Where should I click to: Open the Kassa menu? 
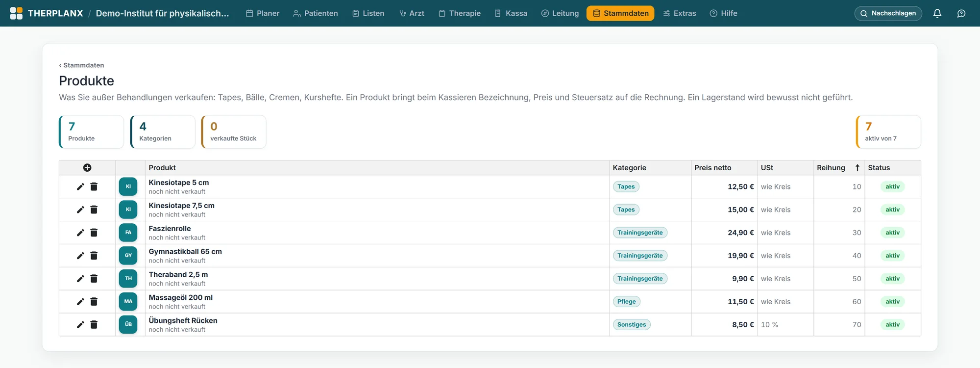tap(511, 13)
